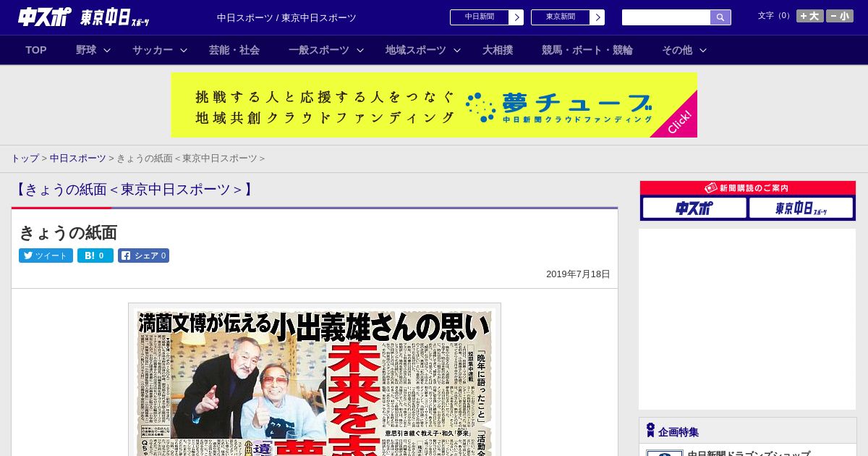Click arrow beside 中日新聞 button

516,17
